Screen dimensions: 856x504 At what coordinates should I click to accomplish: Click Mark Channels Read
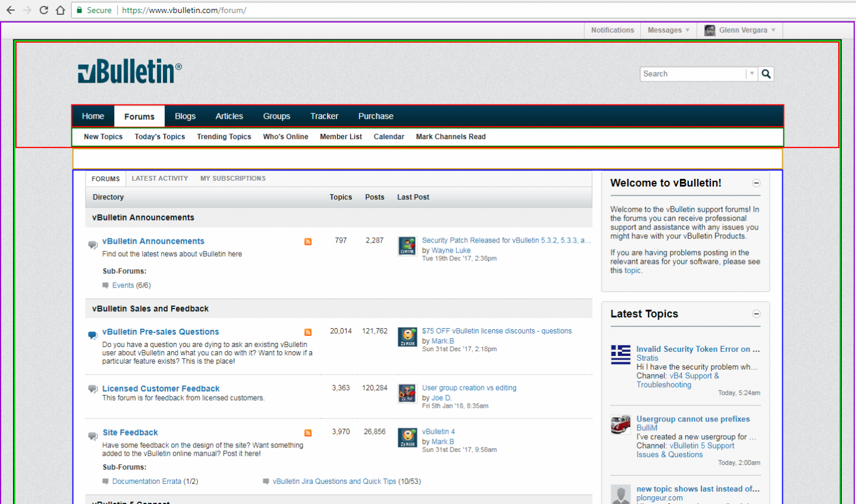click(x=451, y=137)
